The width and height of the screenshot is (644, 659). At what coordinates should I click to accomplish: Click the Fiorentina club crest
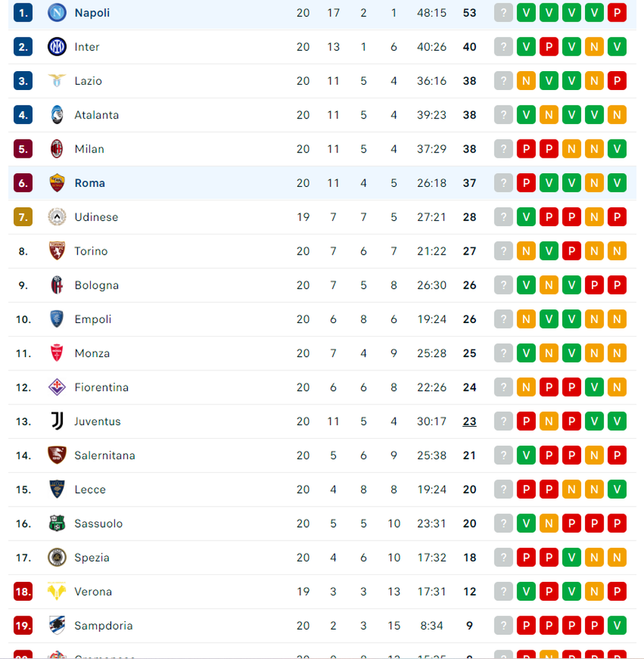57,387
